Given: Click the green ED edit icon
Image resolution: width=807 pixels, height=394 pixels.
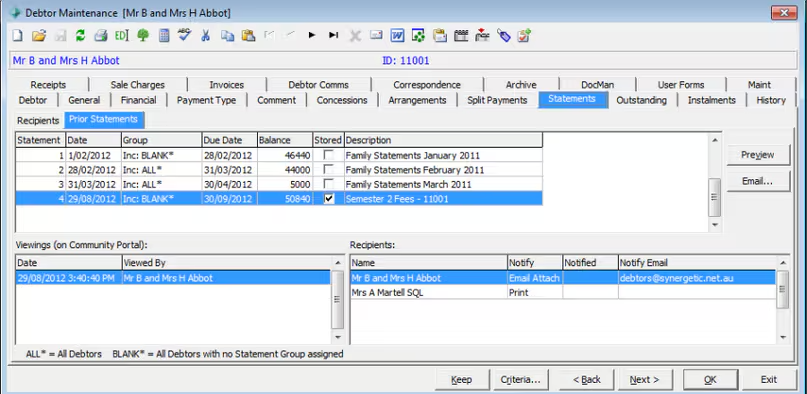Looking at the screenshot, I should (x=121, y=35).
